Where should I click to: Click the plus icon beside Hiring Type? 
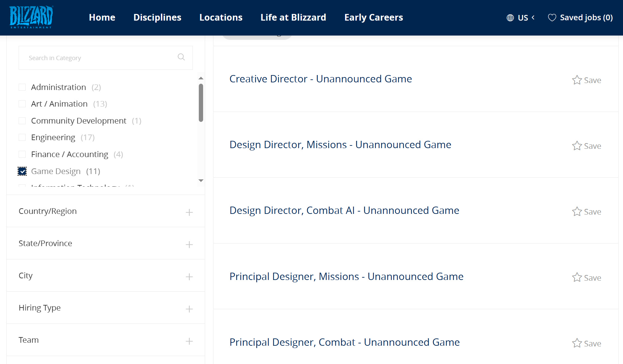tap(189, 309)
